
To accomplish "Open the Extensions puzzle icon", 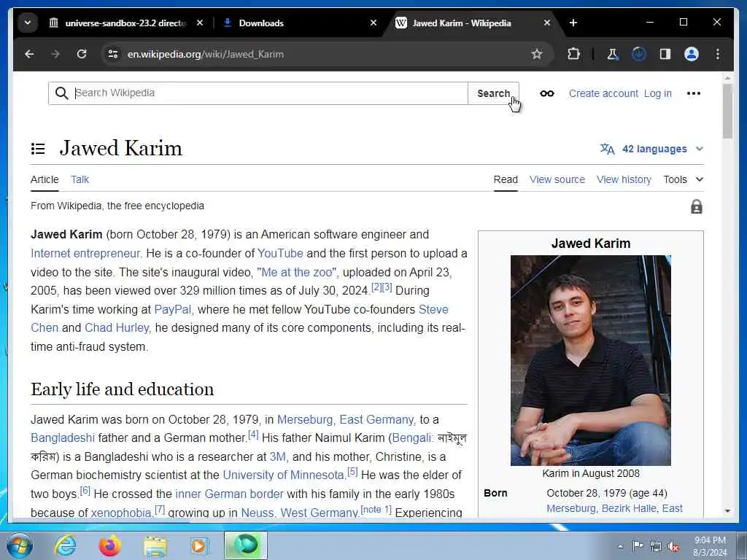I will tap(573, 54).
